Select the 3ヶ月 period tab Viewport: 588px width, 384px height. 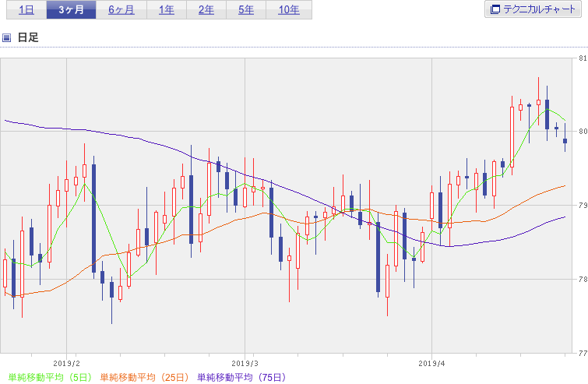point(71,9)
